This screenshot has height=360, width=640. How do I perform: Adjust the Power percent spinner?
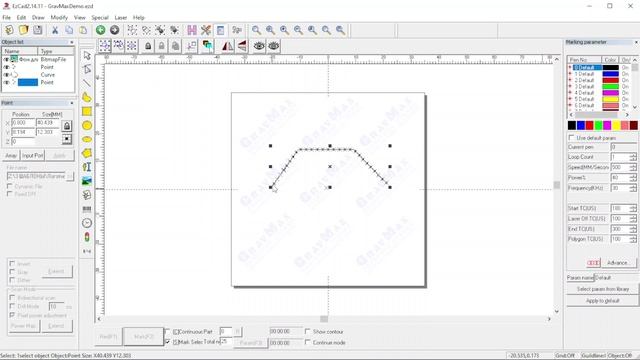[633, 178]
